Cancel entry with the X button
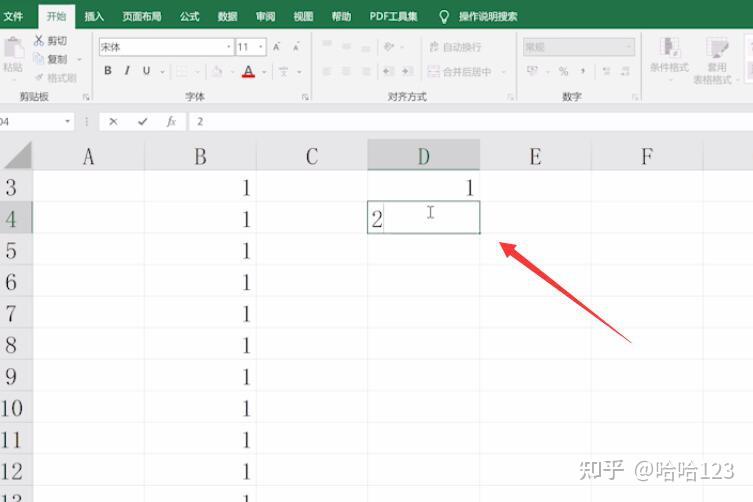 click(x=113, y=122)
